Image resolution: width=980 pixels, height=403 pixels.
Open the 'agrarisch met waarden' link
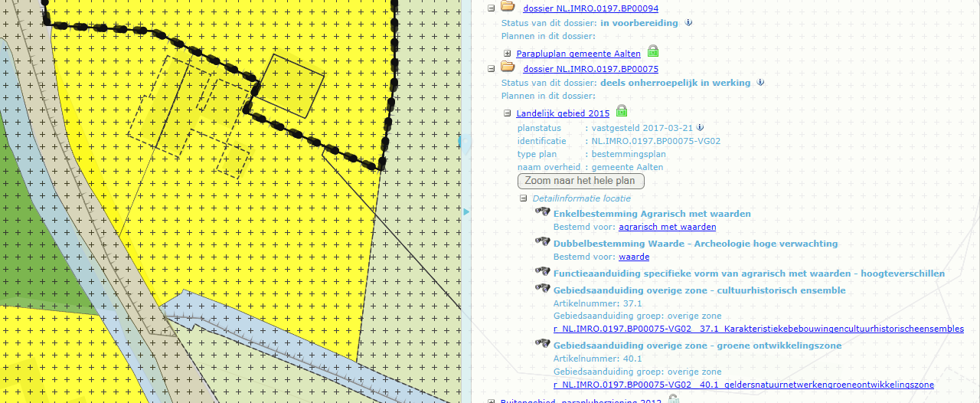click(667, 227)
